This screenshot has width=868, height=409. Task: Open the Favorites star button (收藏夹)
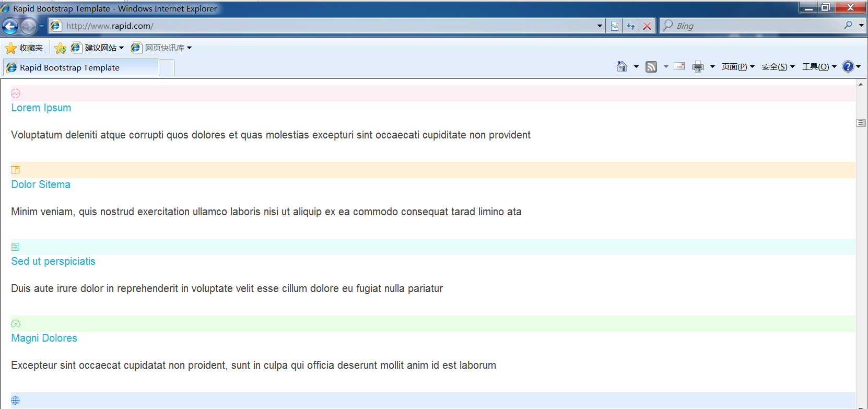24,48
